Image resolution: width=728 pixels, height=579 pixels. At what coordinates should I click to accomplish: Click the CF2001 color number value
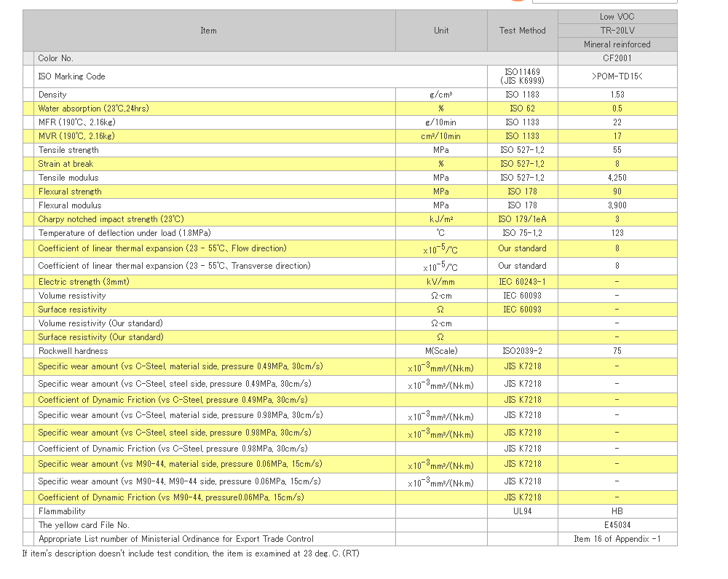coord(617,58)
